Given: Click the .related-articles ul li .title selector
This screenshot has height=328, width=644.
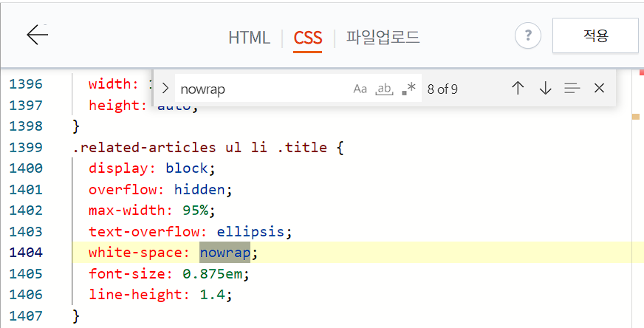Looking at the screenshot, I should click(x=200, y=147).
